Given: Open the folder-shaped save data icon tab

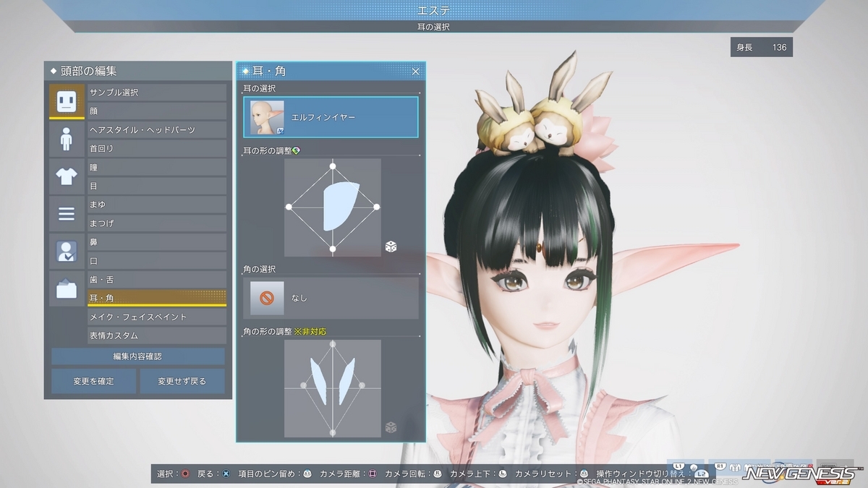Looking at the screenshot, I should point(66,289).
